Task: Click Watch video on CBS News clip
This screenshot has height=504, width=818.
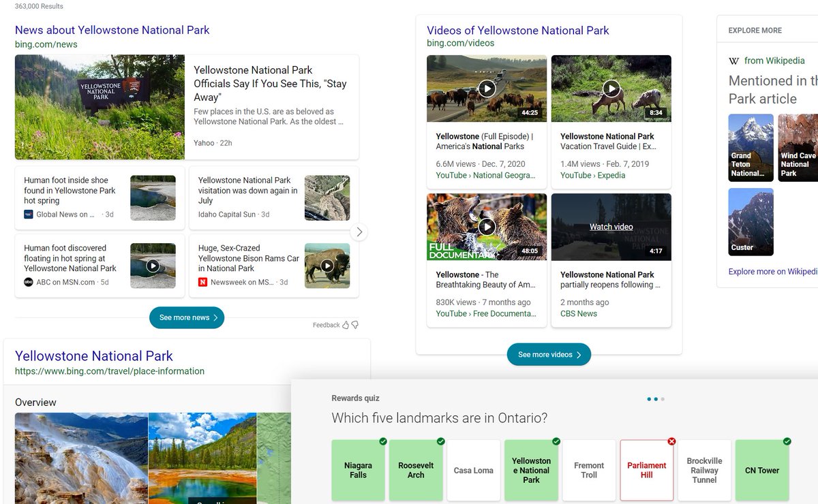Action: click(611, 227)
